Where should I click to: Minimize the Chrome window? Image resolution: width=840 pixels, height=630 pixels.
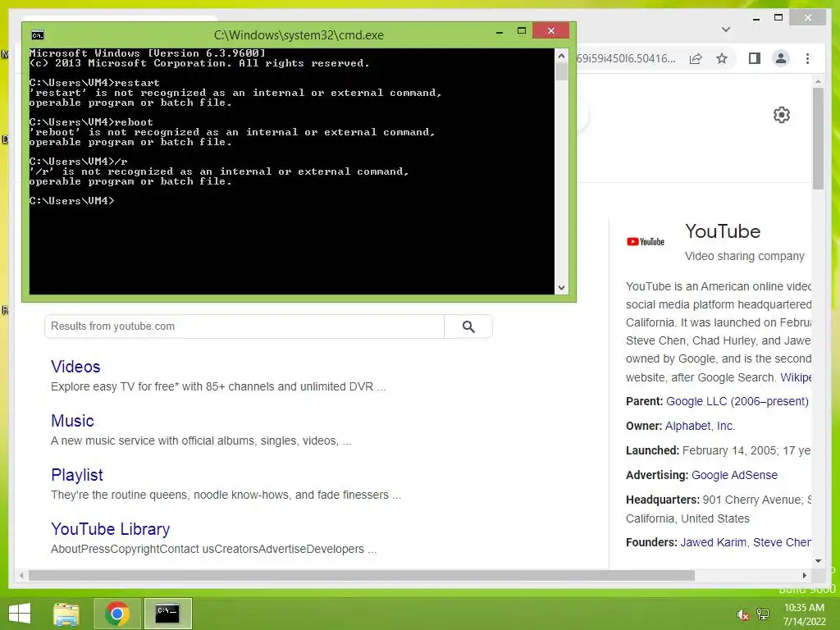coord(756,18)
